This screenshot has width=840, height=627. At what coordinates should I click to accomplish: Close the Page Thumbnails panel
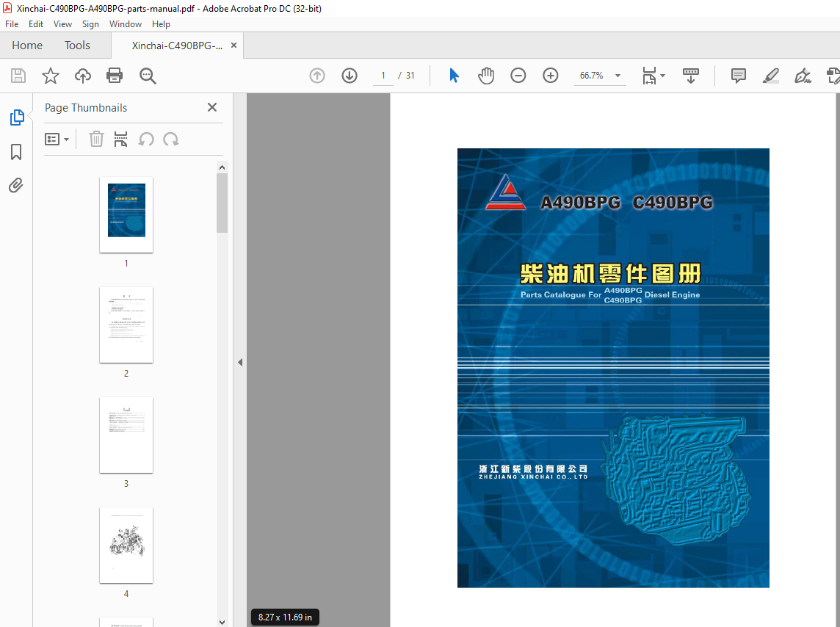click(x=212, y=107)
